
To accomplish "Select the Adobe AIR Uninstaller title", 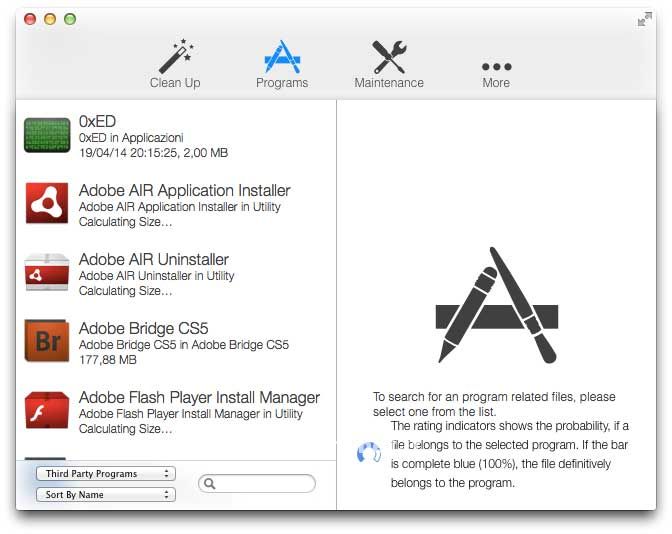I will click(x=154, y=259).
